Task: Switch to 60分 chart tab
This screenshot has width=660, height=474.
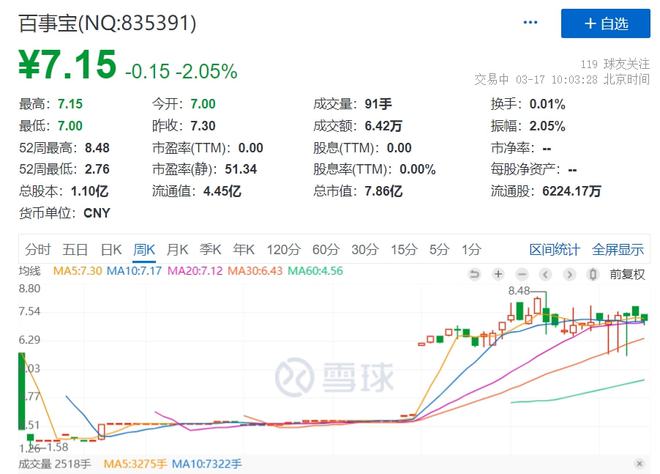Action: [326, 250]
